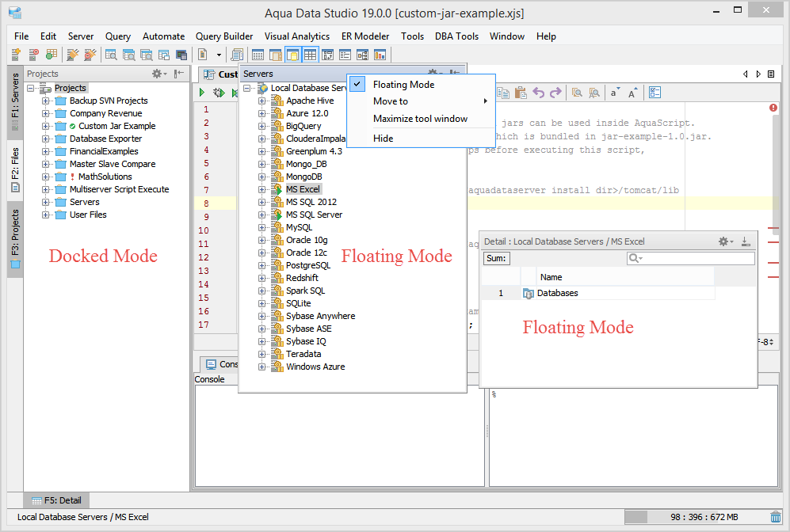
Task: Click the undo arrow in editor toolbar
Action: (x=539, y=93)
